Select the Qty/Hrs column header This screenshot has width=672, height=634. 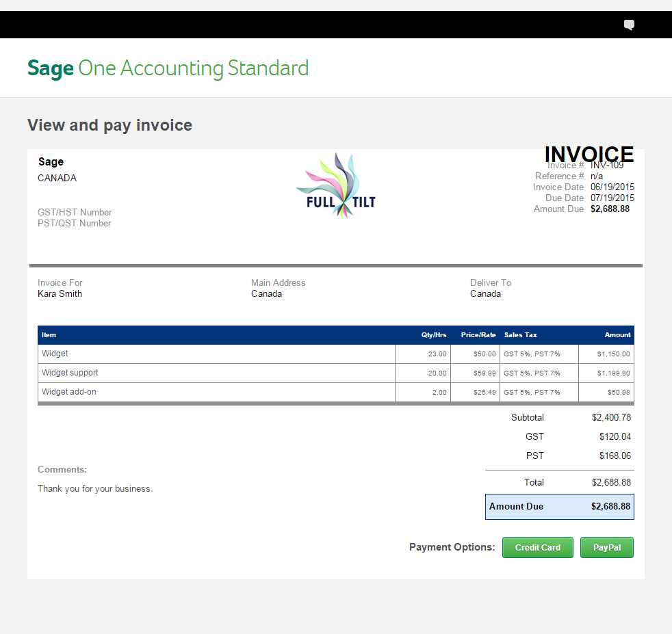pos(434,334)
